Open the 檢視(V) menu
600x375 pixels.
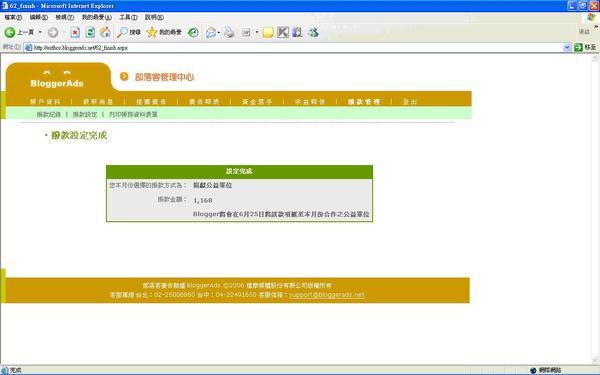point(64,17)
